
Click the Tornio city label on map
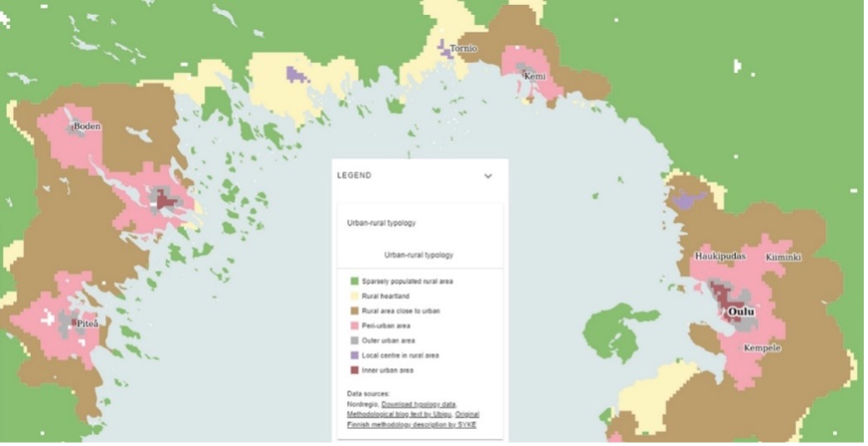463,48
